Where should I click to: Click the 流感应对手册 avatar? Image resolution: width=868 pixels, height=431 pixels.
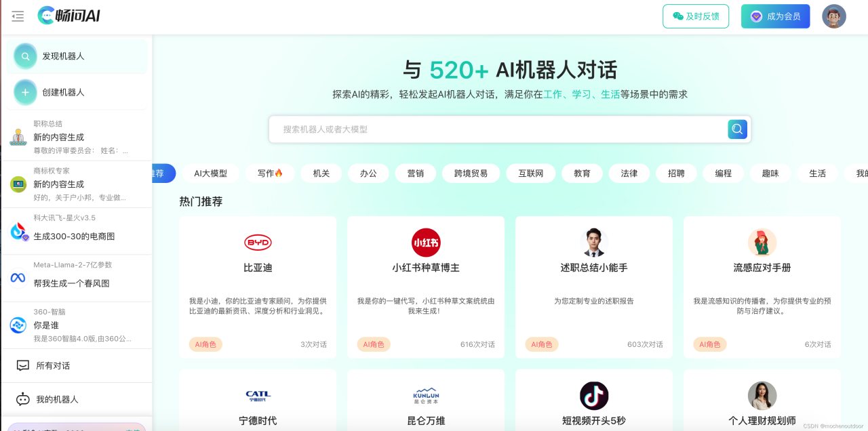pyautogui.click(x=762, y=243)
